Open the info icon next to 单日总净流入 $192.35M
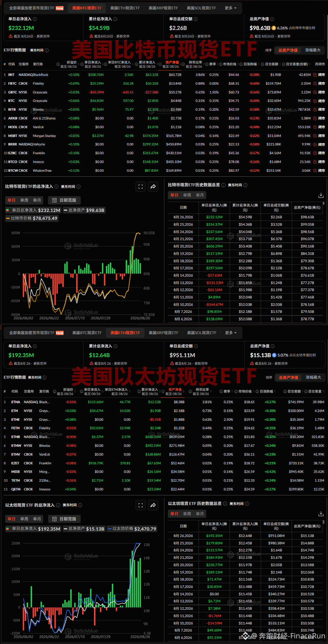Viewport: 328px width, 644px height. point(35,346)
